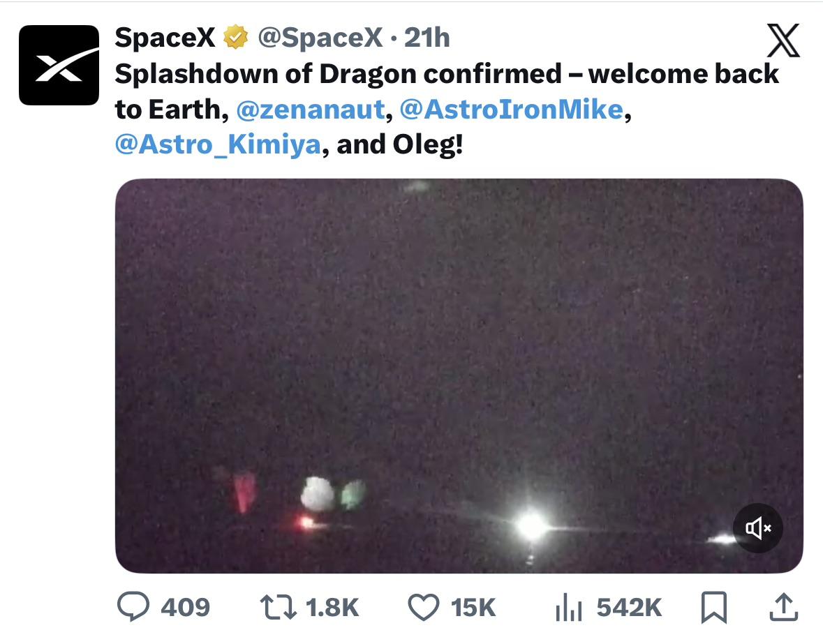Viewport: 823px width, 644px height.
Task: Click the X logo in the corner
Action: click(x=783, y=42)
